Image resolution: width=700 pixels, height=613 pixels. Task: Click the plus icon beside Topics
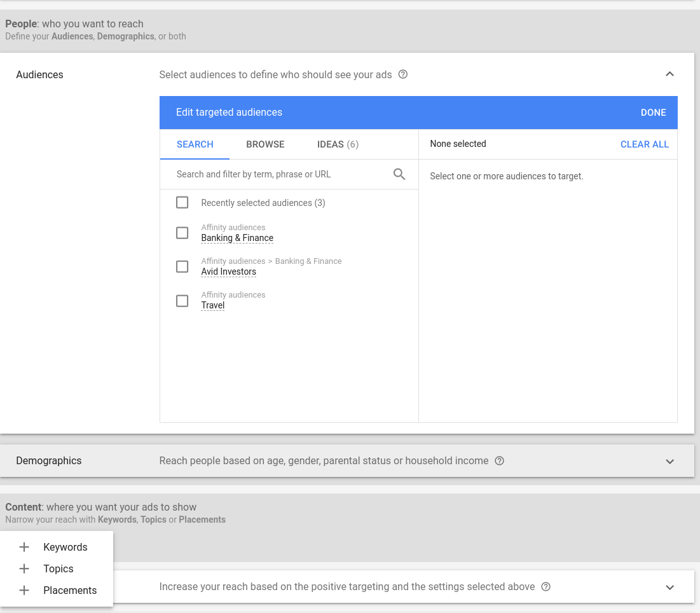(x=24, y=568)
